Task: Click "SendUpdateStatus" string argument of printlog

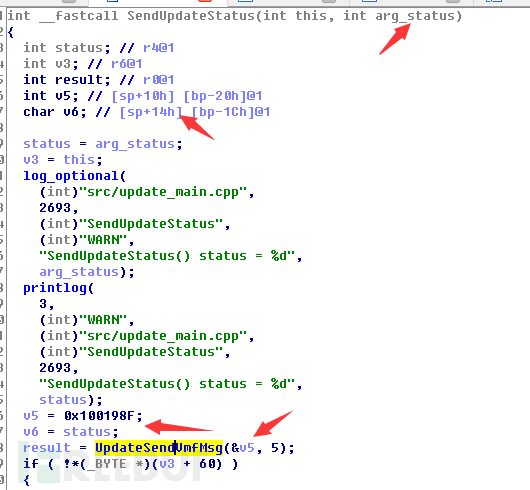Action: [151, 352]
